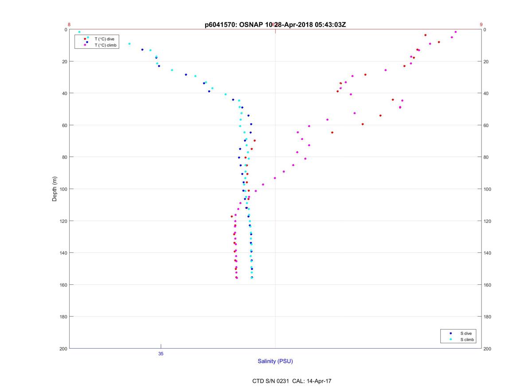Viewport: 532px width, 392px height.
Task: Click the '200' tick on the left depth axis
Action: 63,349
